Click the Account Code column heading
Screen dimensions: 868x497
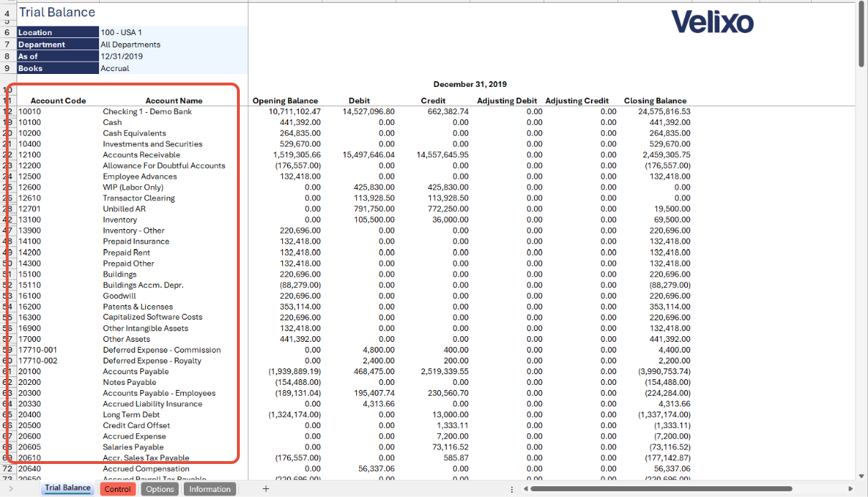[58, 101]
